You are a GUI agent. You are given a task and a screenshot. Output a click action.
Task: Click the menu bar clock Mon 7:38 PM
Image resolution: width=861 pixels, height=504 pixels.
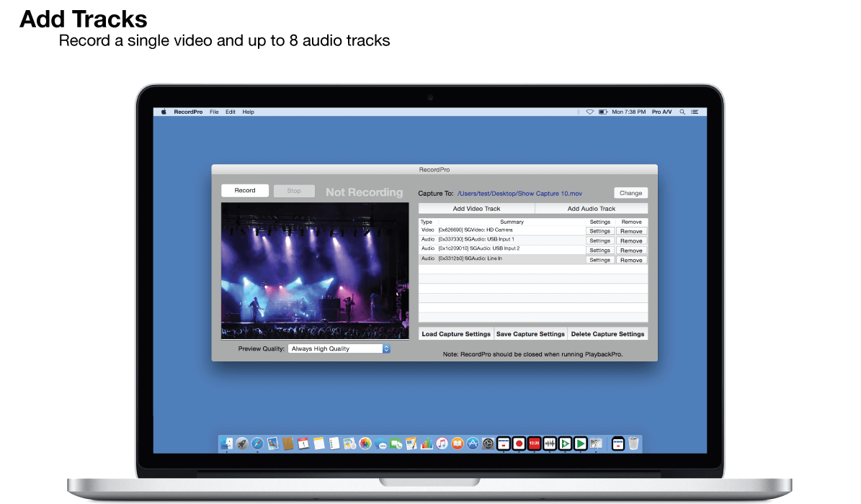629,112
